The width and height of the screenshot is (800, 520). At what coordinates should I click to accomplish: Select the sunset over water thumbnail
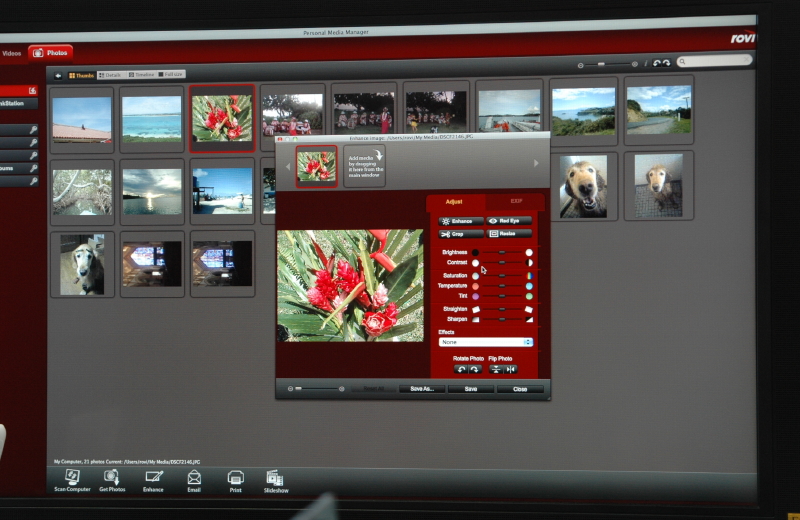coord(152,191)
